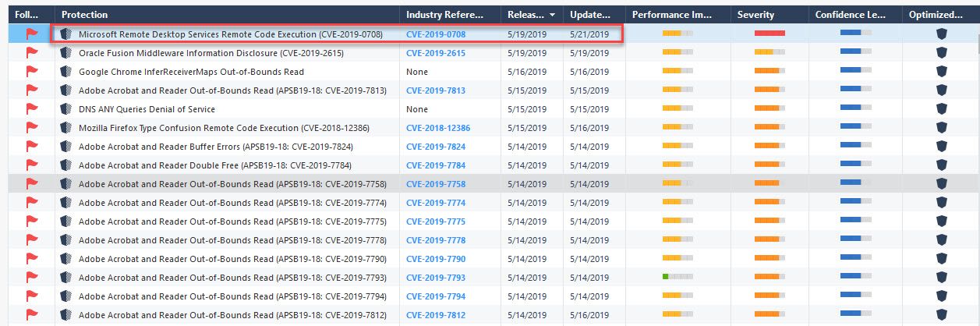Click Optimized shield for CVE-2019-7812 row

point(941,315)
